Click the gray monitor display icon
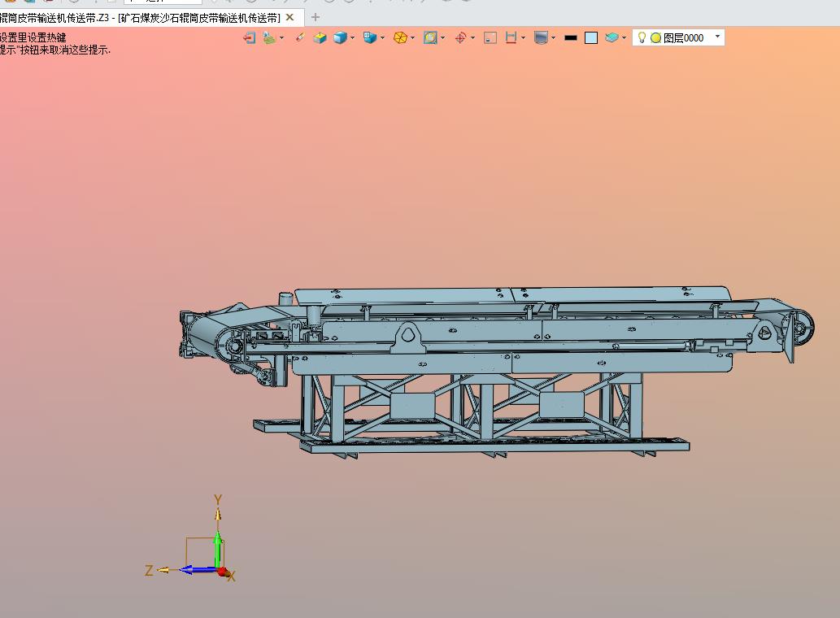The image size is (840, 618). [541, 37]
